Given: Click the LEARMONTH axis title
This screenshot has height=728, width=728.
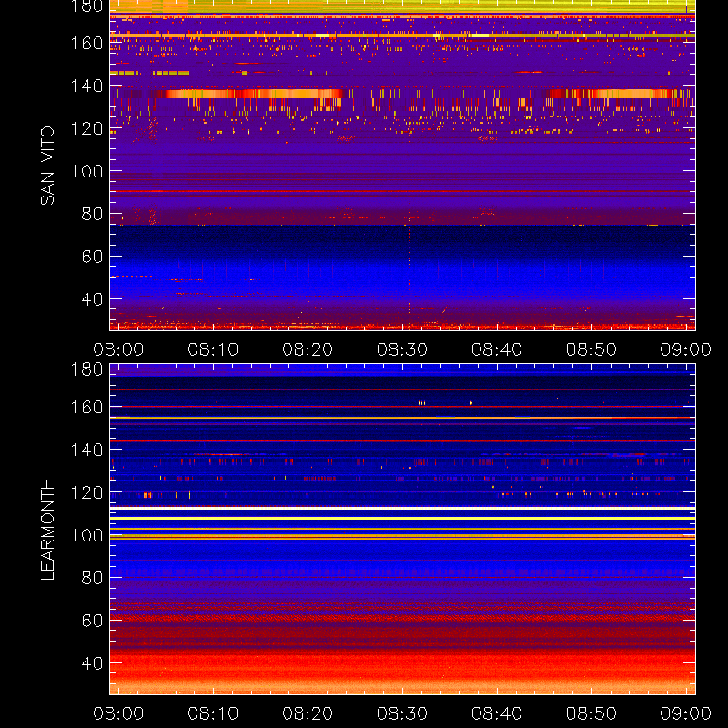Looking at the screenshot, I should (x=47, y=530).
